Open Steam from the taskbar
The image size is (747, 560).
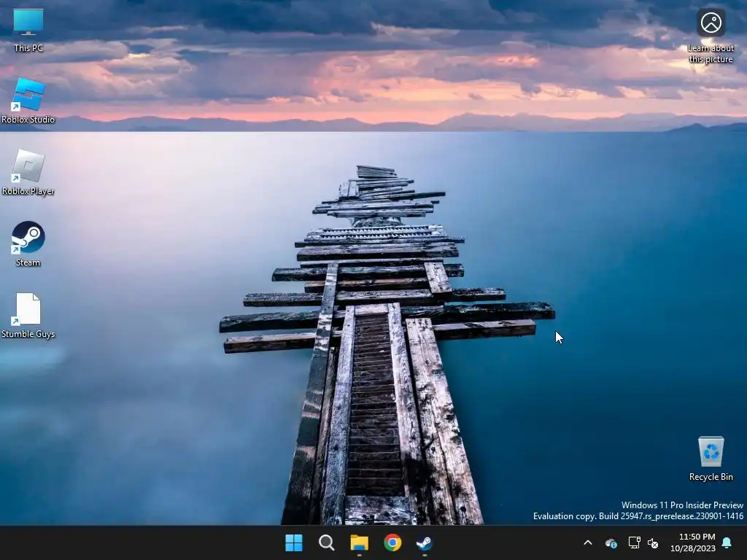click(x=424, y=542)
